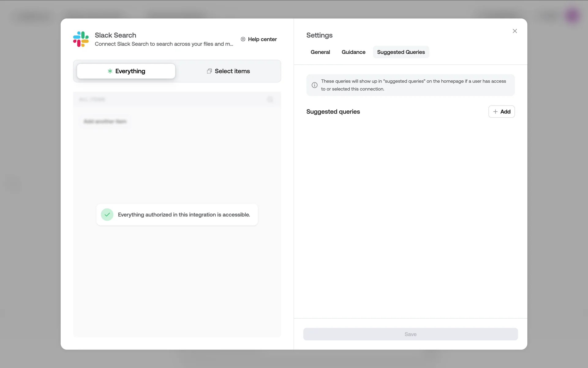Image resolution: width=588 pixels, height=368 pixels.
Task: Open the Help center link
Action: [x=262, y=39]
